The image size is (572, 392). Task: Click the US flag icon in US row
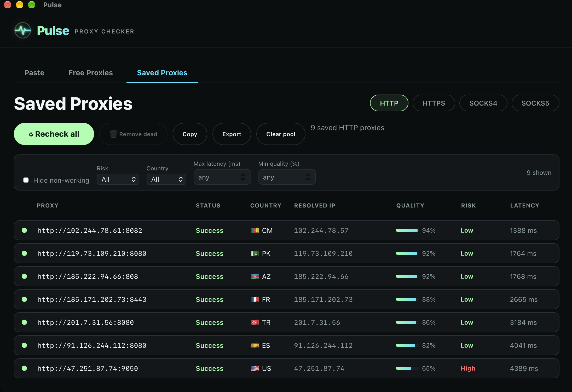pos(255,368)
